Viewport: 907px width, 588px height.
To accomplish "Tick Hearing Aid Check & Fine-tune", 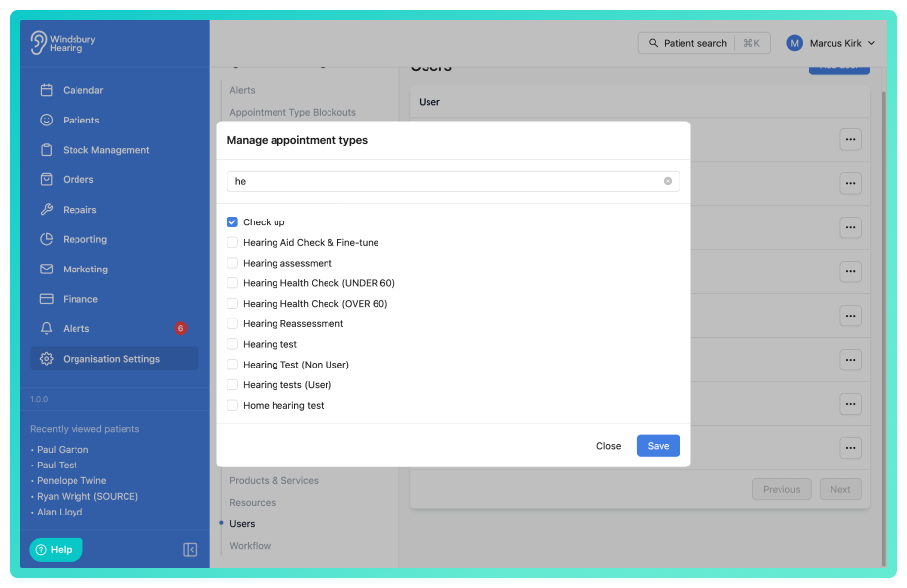I will tap(232, 242).
